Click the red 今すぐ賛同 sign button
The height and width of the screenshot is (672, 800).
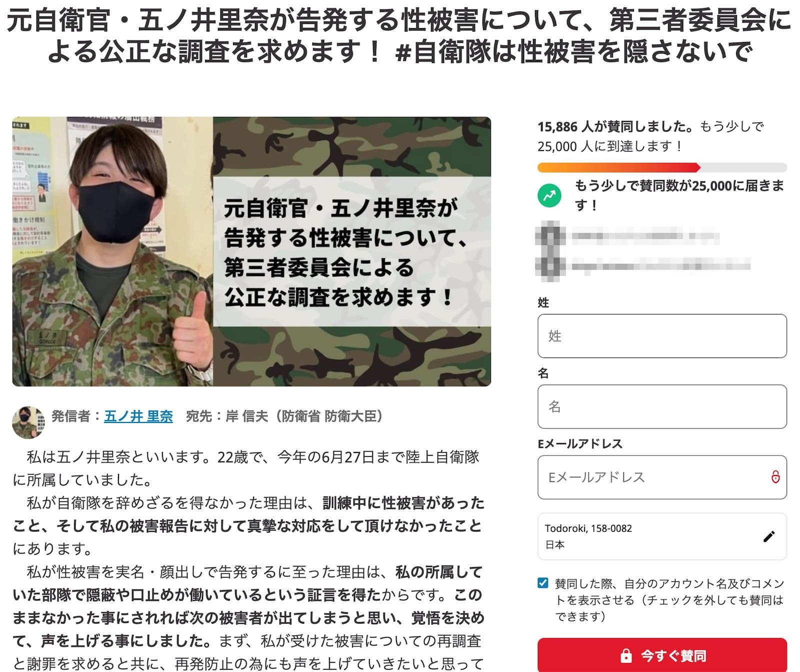tap(662, 655)
